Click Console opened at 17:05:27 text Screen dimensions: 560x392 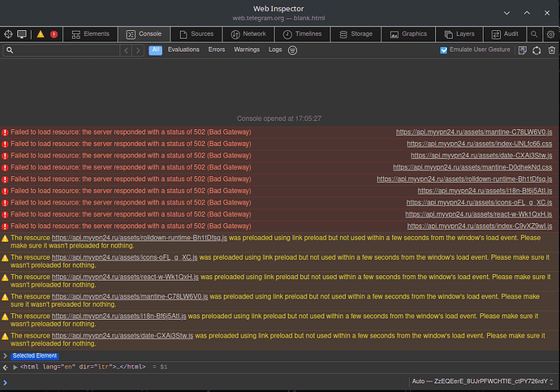point(279,118)
